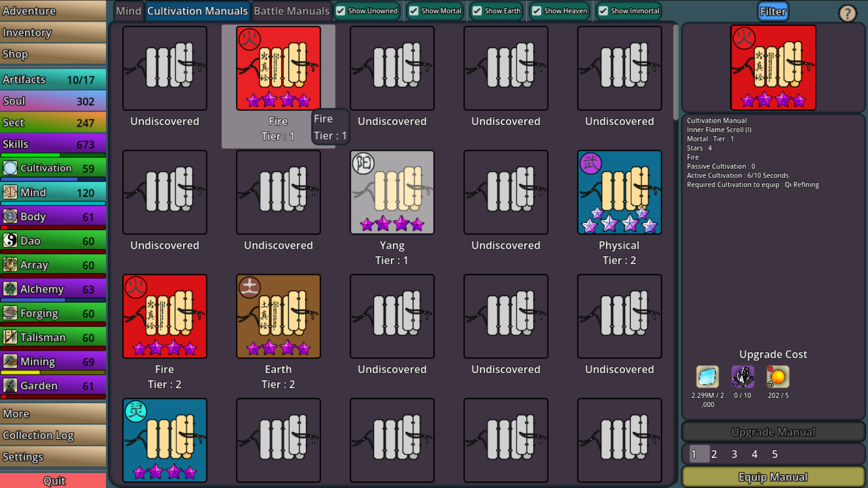Select the Cultivation skill icon in the sidebar
This screenshot has height=488, width=868.
10,168
